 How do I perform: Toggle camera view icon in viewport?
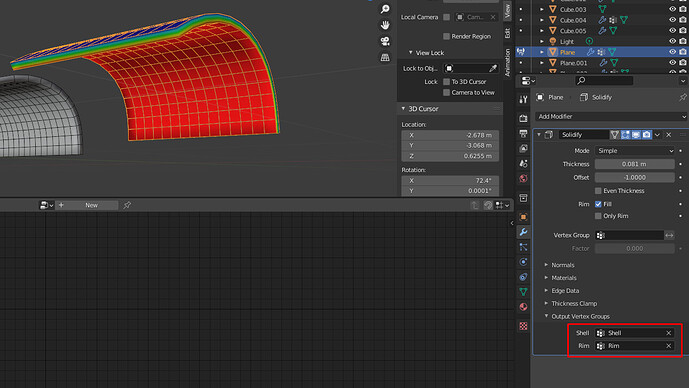pos(385,41)
